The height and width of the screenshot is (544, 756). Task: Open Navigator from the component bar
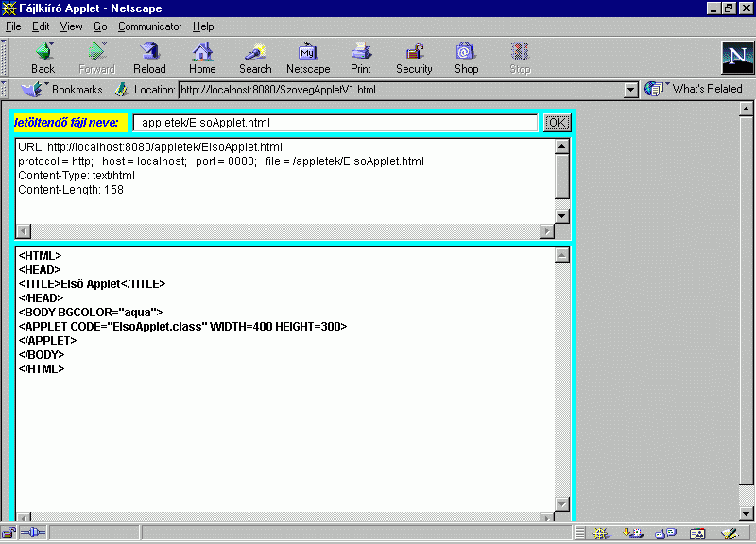[601, 533]
